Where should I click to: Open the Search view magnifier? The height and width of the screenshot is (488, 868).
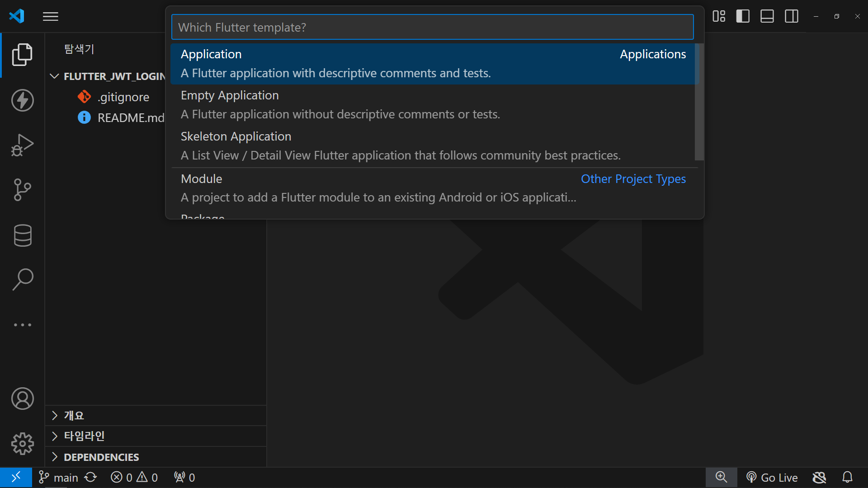22,280
